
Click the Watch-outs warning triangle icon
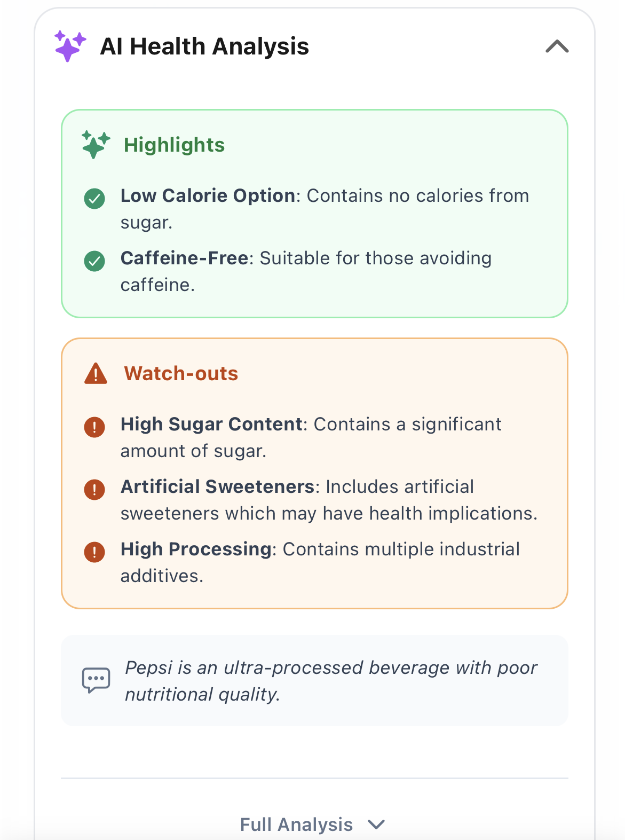(x=95, y=373)
